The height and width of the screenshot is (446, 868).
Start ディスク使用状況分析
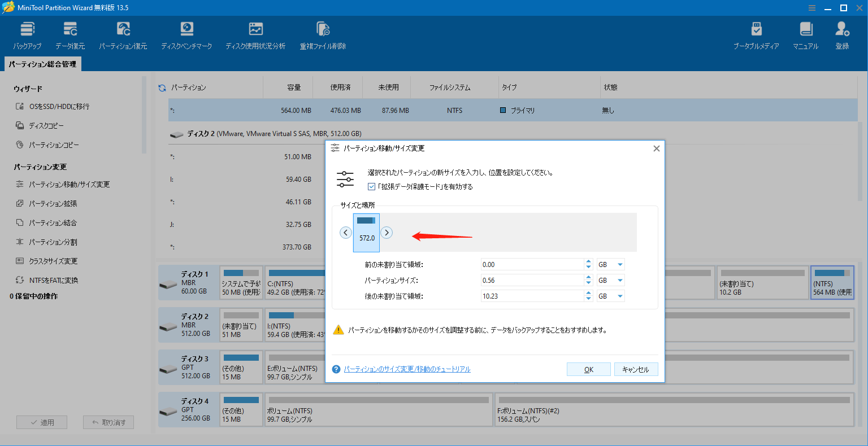click(x=255, y=34)
